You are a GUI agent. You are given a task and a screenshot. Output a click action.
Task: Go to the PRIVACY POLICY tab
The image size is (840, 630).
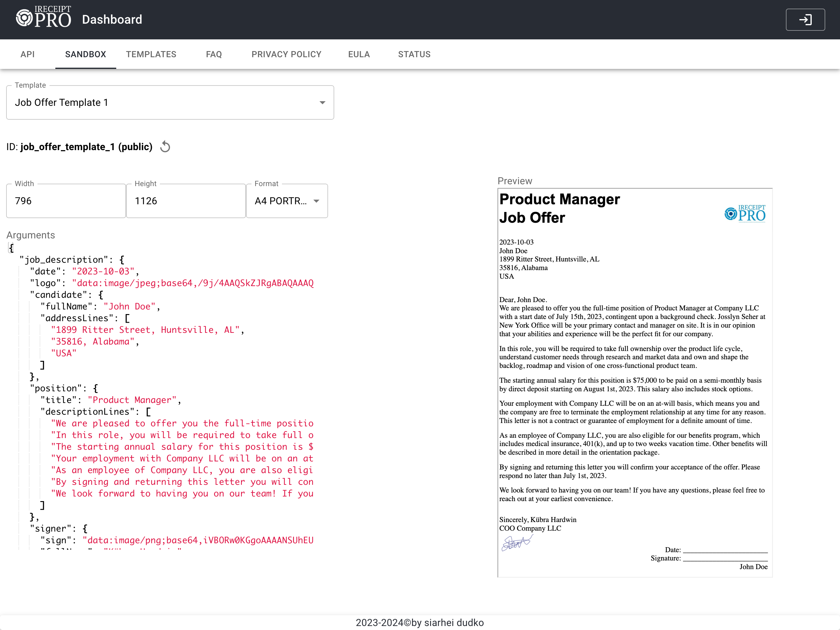(286, 54)
